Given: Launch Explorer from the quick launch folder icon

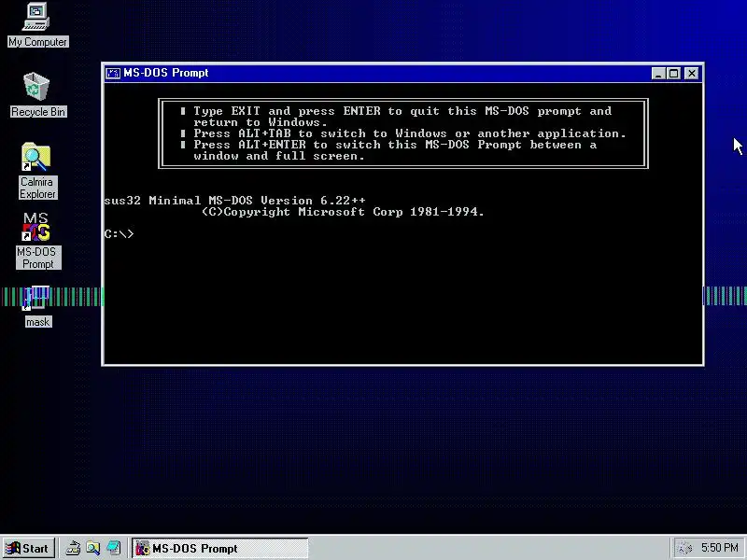Looking at the screenshot, I should coord(92,549).
